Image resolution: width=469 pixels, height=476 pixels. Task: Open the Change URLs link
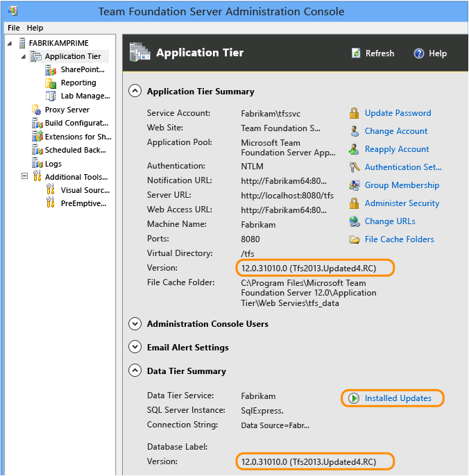click(390, 221)
